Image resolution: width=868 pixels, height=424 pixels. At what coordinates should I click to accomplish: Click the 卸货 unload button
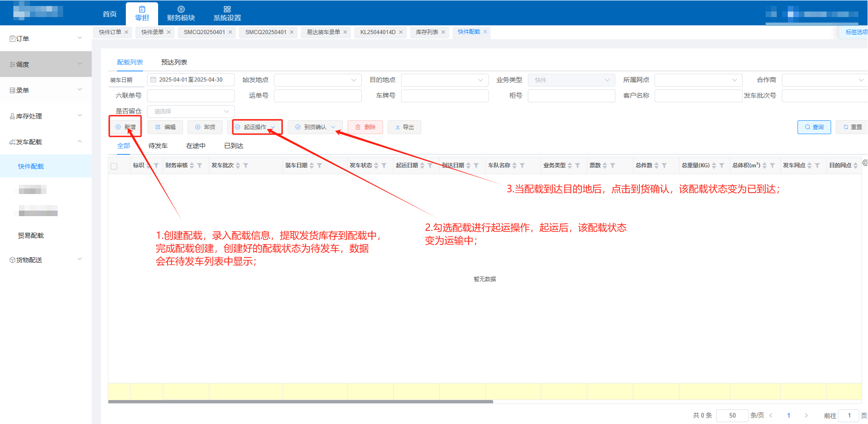[205, 127]
